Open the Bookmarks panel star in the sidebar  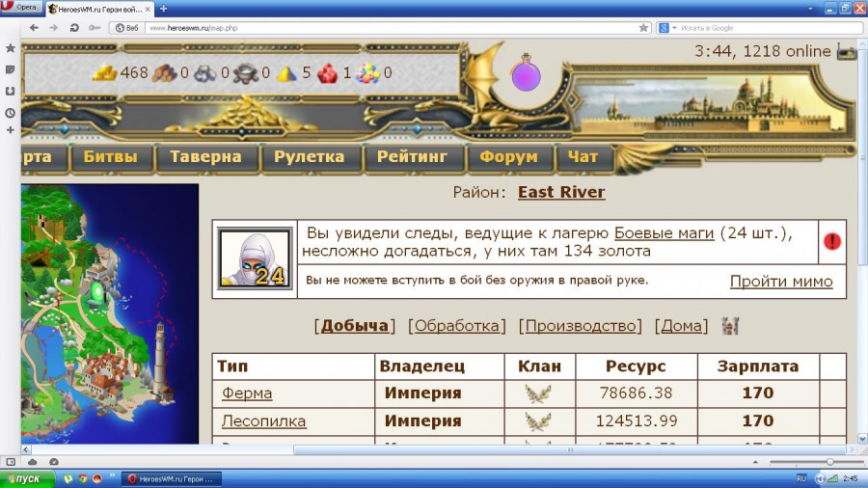pyautogui.click(x=10, y=48)
